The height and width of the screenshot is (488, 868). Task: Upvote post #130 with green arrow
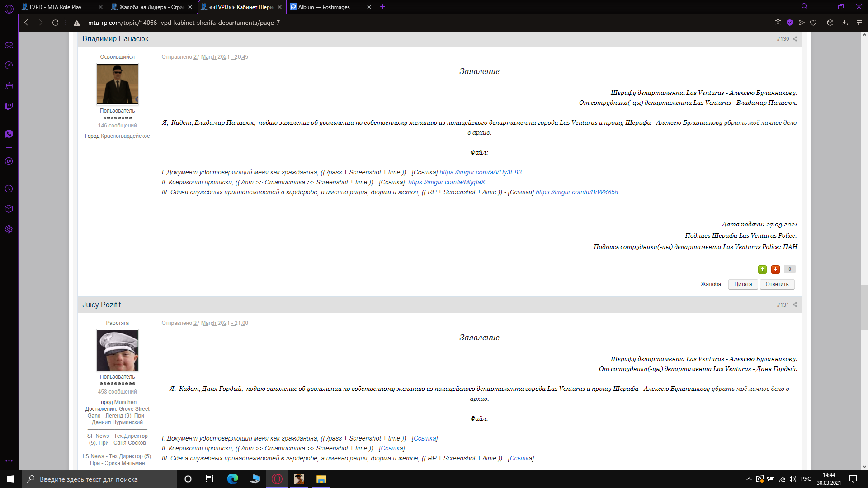coord(762,269)
